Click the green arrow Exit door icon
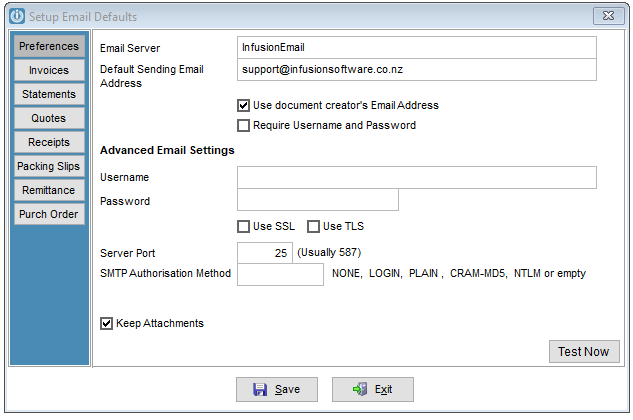The width and height of the screenshot is (633, 420). [360, 389]
